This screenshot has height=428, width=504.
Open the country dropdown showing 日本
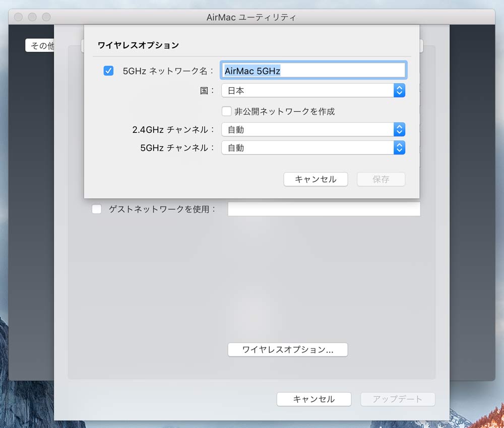tap(313, 91)
